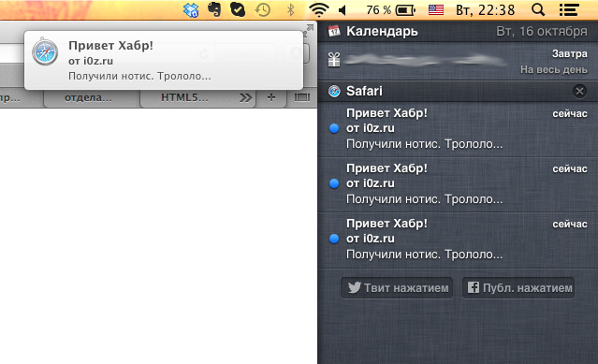
Task: Open the Dropbox menu bar icon
Action: (x=191, y=10)
